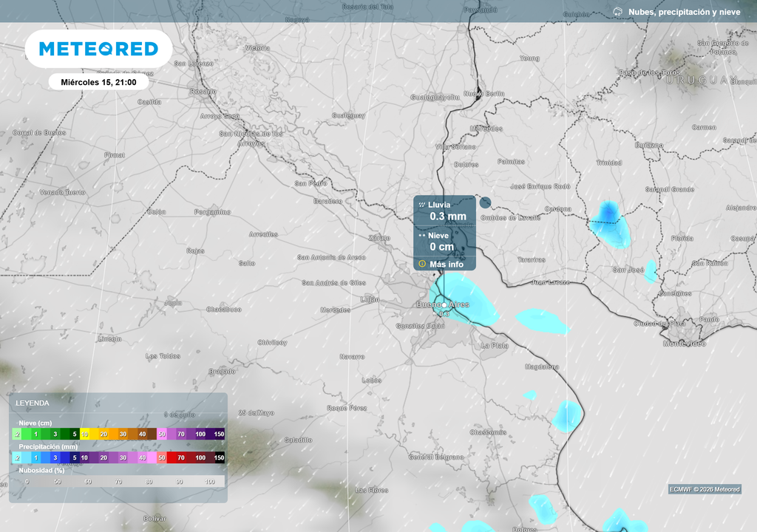
Task: Select the Nubes, precipitación y nieve layer label
Action: (x=684, y=12)
